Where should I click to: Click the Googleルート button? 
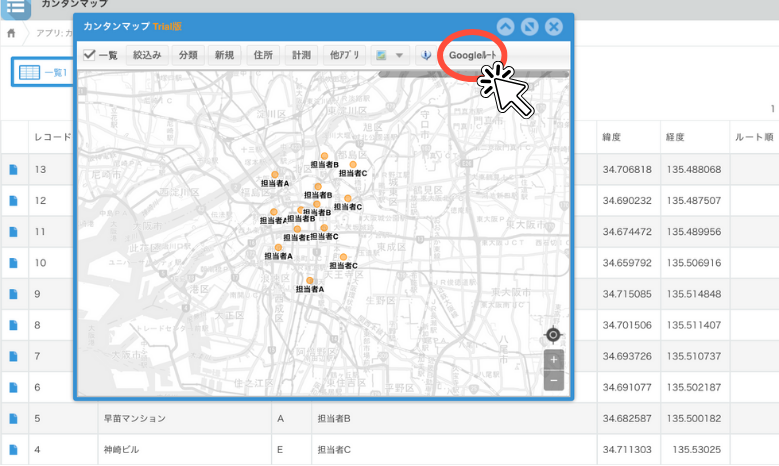[x=472, y=55]
